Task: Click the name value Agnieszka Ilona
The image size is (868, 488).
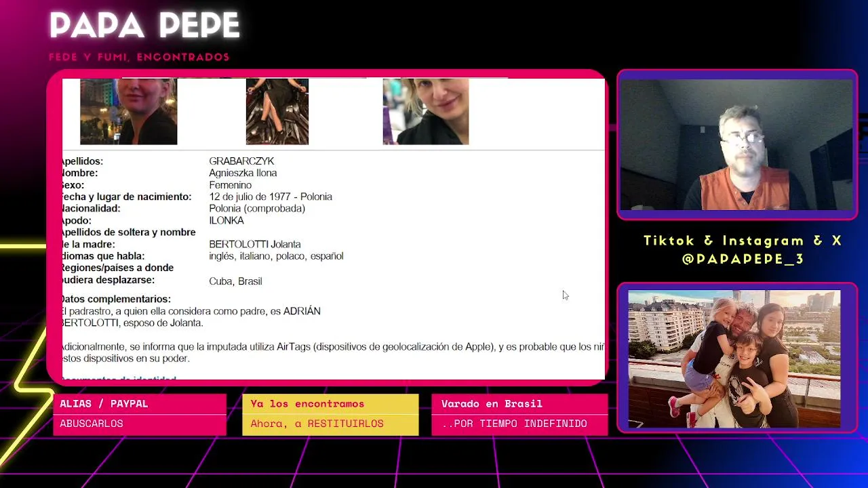Action: (243, 173)
